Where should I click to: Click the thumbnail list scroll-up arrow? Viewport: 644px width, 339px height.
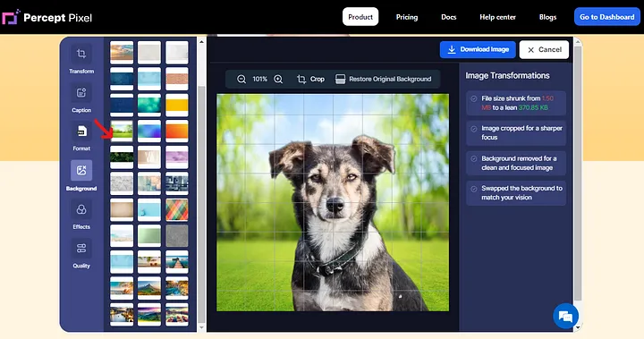(x=201, y=42)
